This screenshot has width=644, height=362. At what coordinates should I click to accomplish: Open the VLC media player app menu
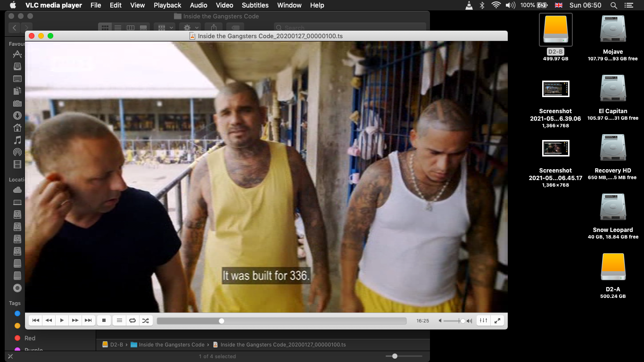pos(54,5)
